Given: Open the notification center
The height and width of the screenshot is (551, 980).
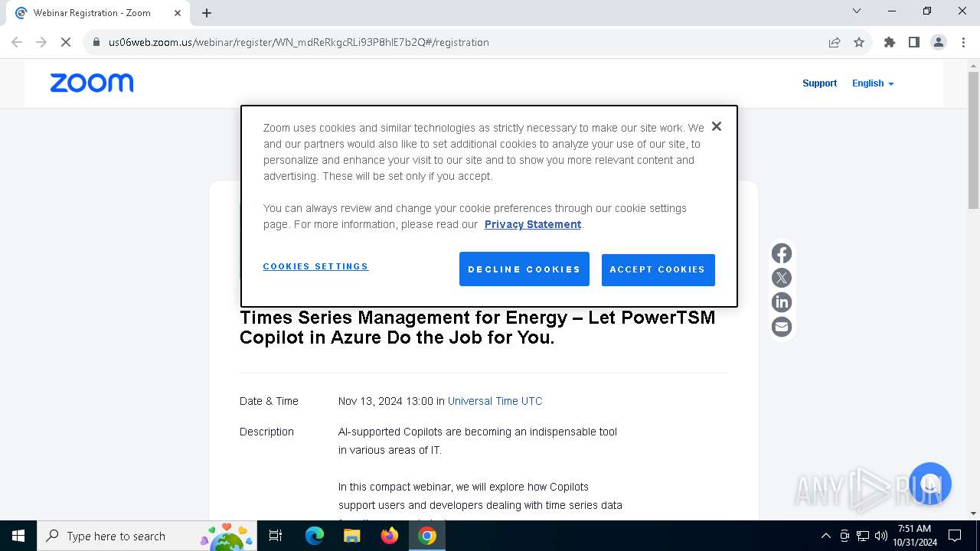Looking at the screenshot, I should tap(955, 536).
